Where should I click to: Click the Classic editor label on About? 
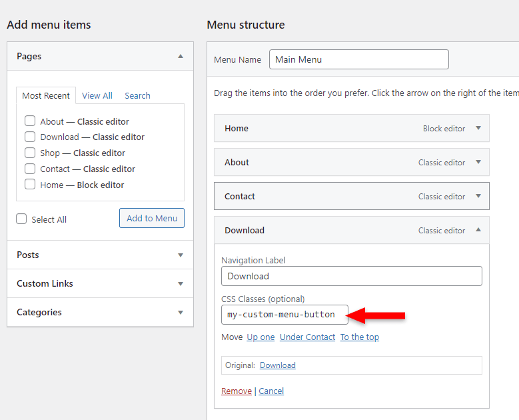(x=442, y=162)
